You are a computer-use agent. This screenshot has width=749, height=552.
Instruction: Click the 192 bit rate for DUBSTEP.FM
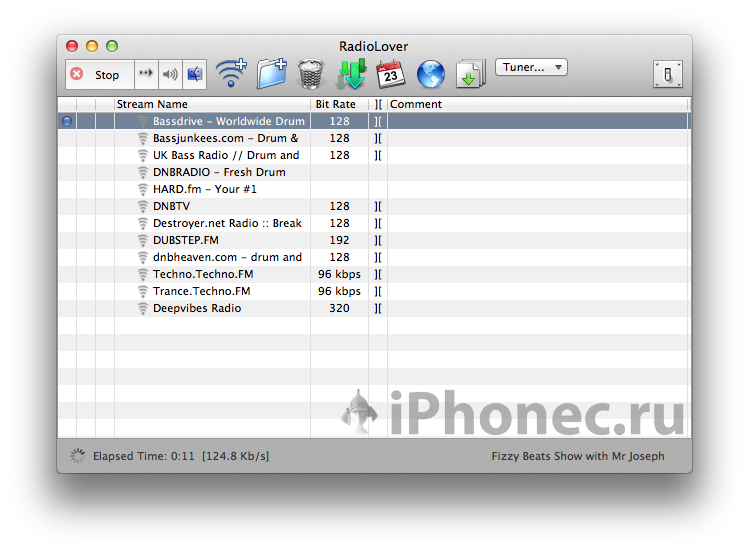[x=340, y=240]
